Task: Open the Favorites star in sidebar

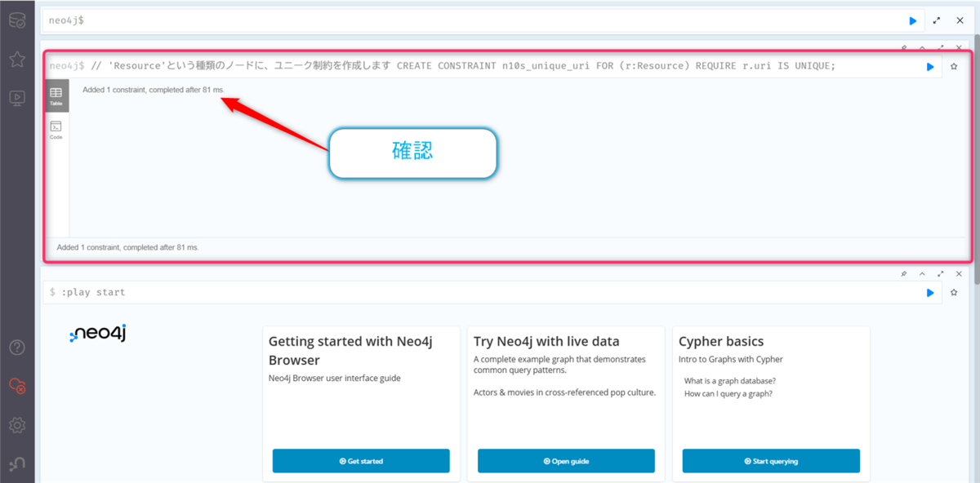Action: (x=16, y=60)
